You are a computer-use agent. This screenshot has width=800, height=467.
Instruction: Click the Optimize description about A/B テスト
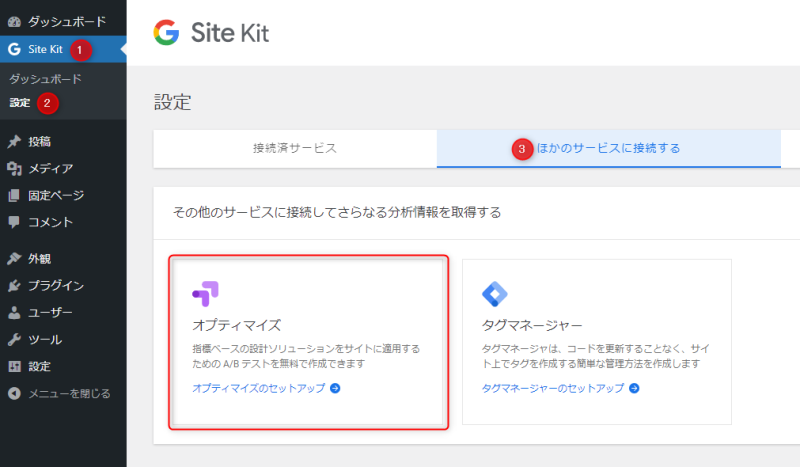pyautogui.click(x=306, y=356)
